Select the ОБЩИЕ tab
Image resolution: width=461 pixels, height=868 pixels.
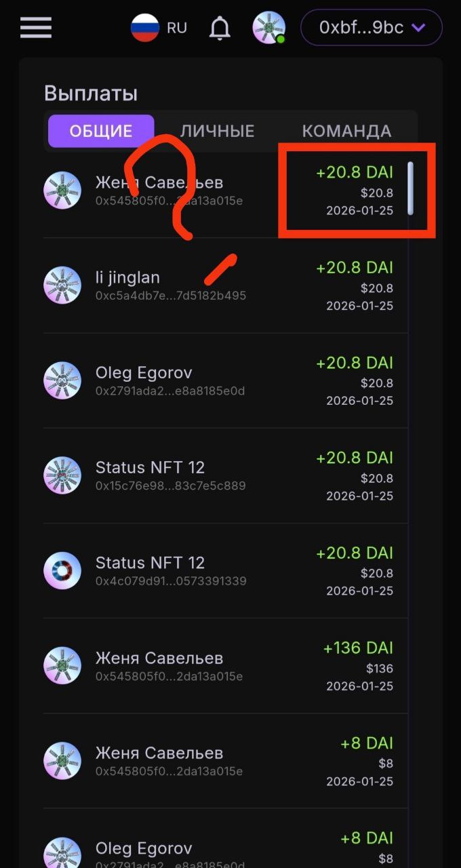point(101,131)
